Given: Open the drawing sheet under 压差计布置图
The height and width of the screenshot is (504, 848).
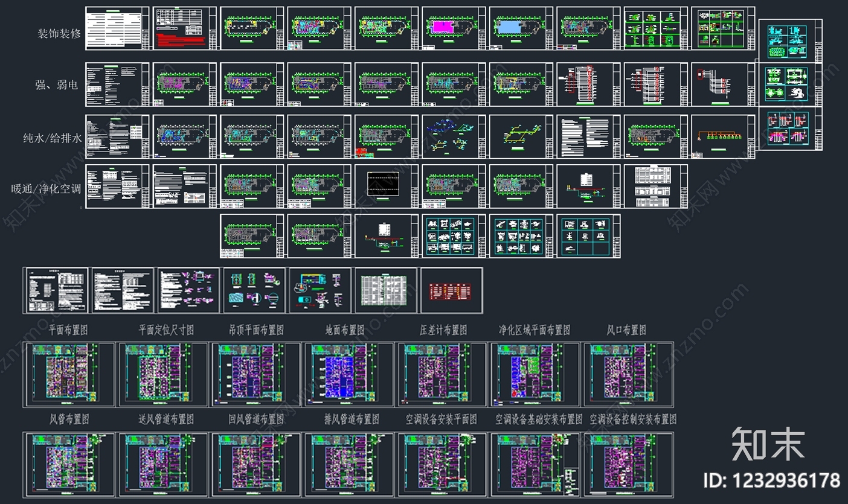Looking at the screenshot, I should (x=442, y=374).
